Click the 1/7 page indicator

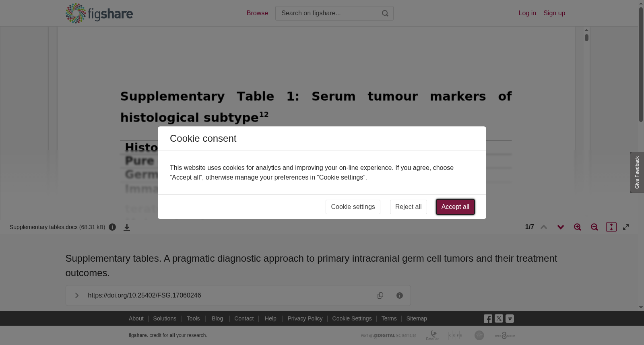pos(530,227)
